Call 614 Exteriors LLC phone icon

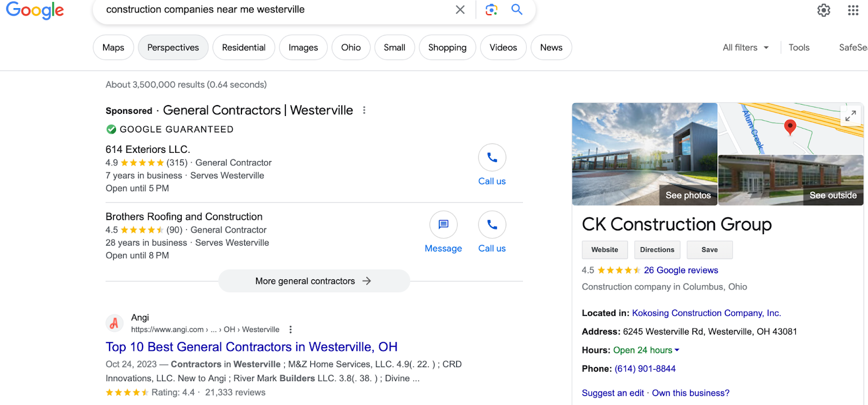(x=492, y=158)
